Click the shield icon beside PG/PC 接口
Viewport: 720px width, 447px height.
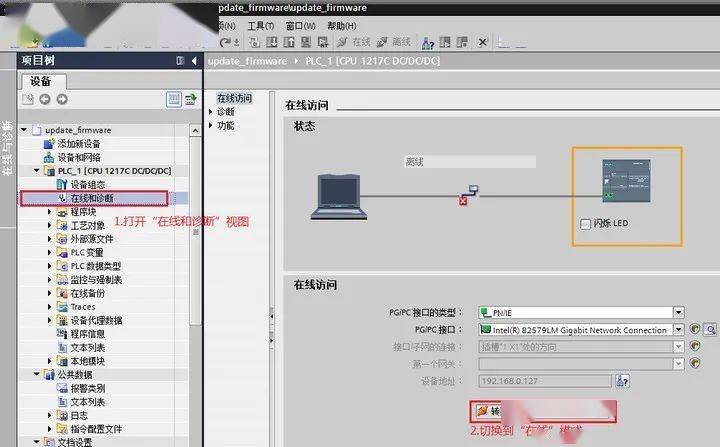pos(695,329)
